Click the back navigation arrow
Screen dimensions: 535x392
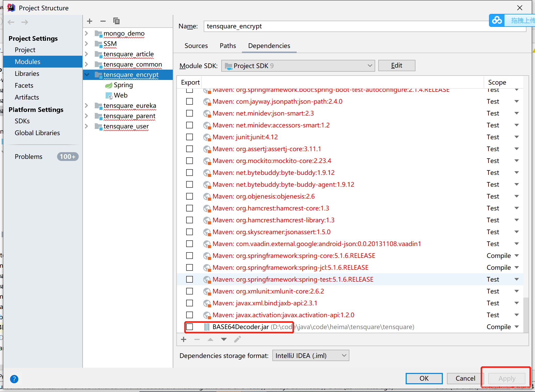[x=11, y=22]
